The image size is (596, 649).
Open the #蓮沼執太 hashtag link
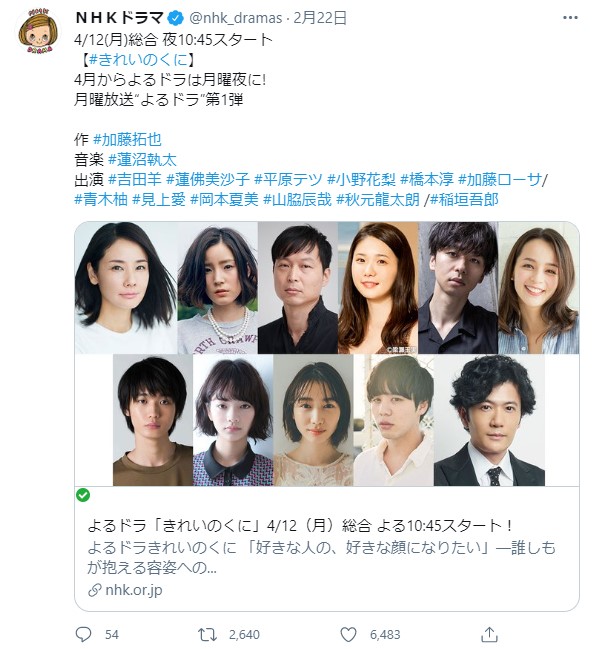click(142, 160)
